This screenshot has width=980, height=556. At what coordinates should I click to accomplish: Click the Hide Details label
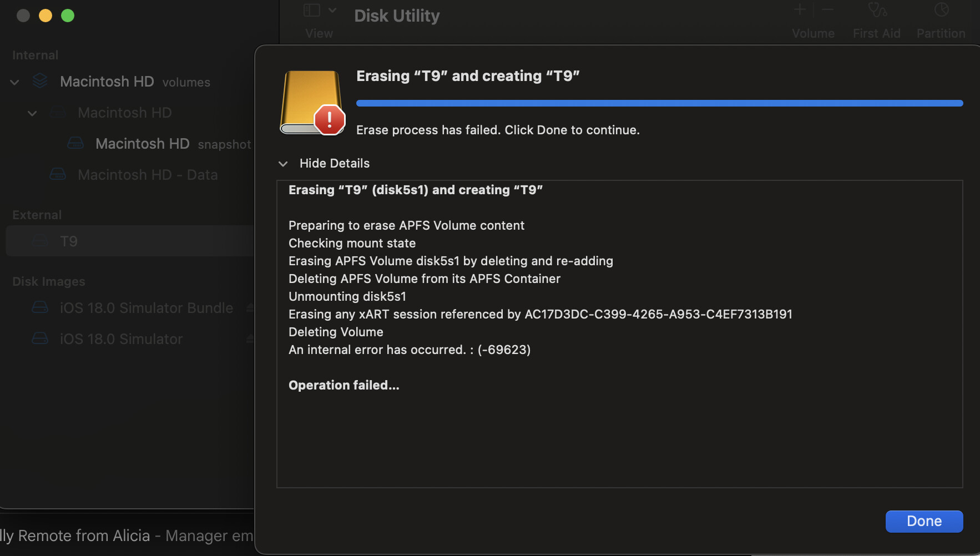click(335, 163)
